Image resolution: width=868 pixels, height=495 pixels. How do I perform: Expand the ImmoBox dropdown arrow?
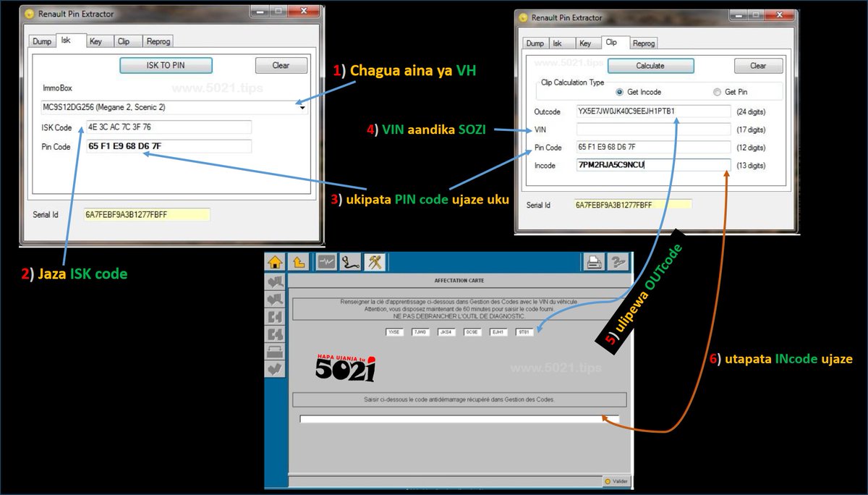[x=302, y=108]
